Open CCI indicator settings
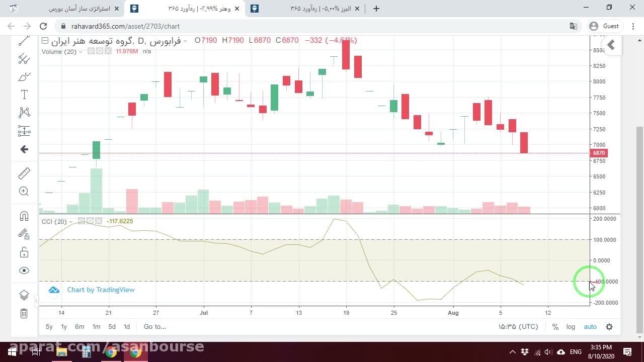The image size is (644, 362). [90, 221]
